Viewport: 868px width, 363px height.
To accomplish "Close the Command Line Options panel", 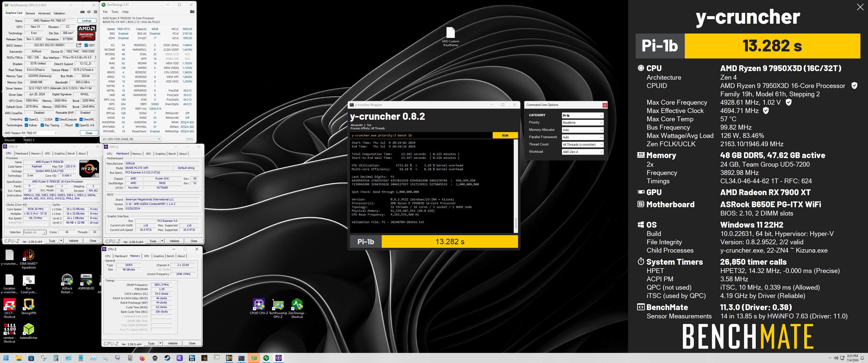I will [x=605, y=105].
